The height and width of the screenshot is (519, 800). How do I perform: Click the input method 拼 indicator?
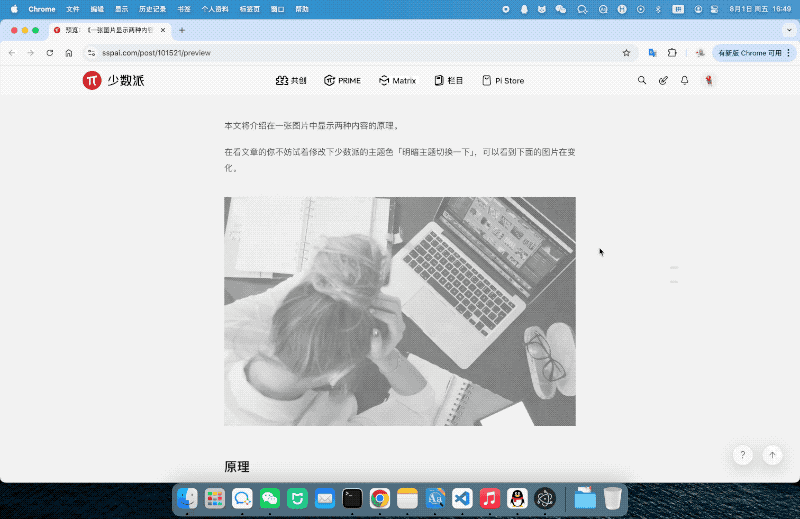pos(678,9)
